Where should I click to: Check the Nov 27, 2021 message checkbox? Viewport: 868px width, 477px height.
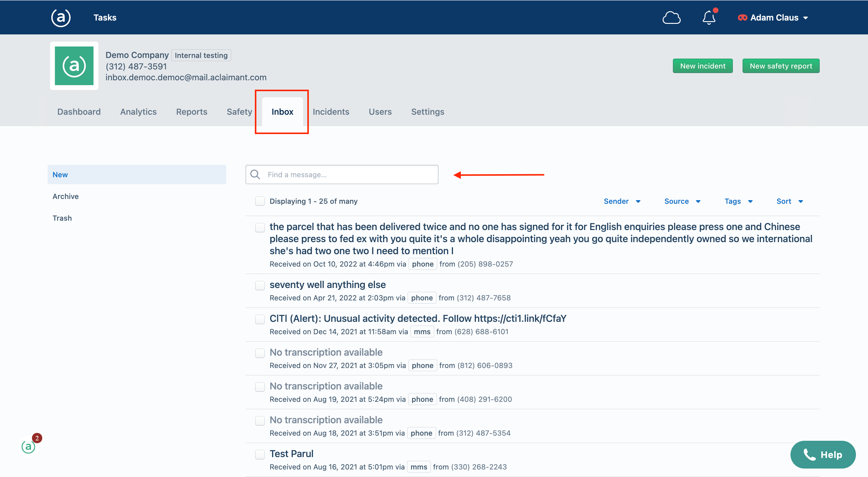click(x=259, y=353)
